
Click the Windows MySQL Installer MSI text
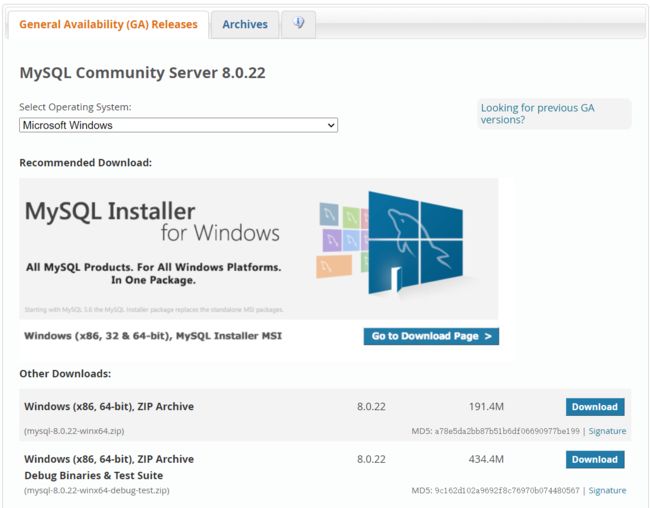(153, 336)
